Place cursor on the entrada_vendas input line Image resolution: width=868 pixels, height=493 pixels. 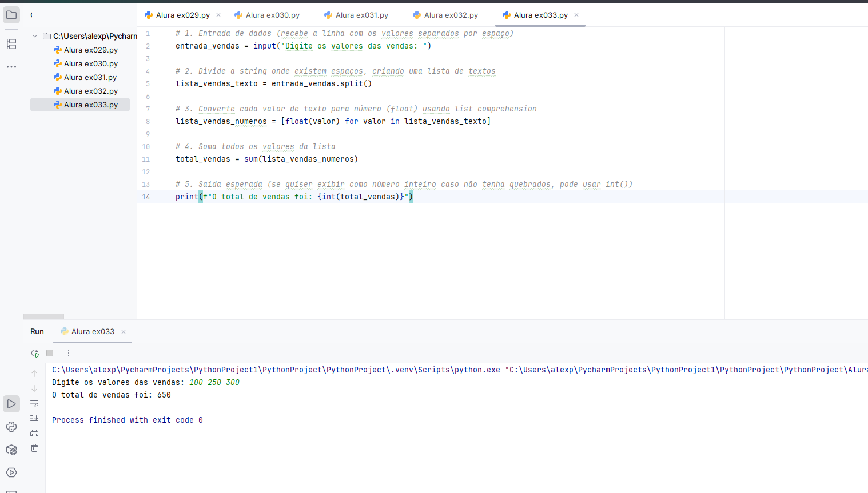pos(303,46)
